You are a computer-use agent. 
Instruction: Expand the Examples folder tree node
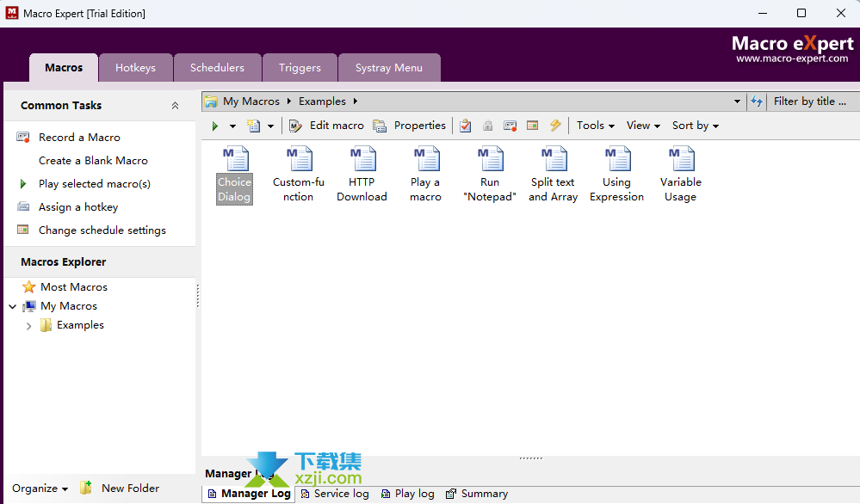[29, 326]
